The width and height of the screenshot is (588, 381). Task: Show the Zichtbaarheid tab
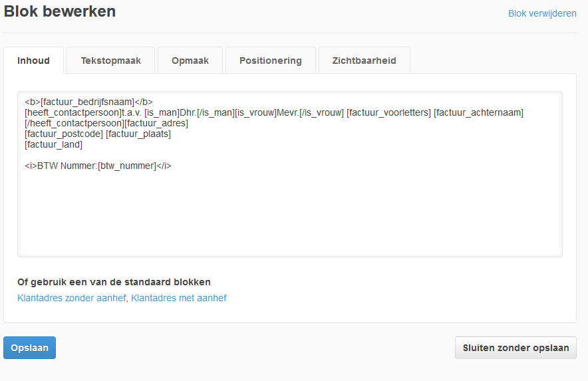[364, 61]
